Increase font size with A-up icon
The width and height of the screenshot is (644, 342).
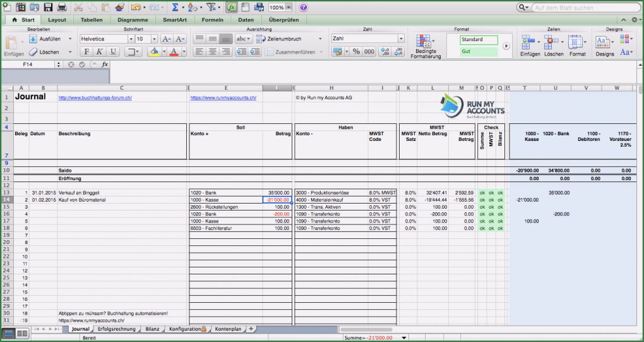[166, 39]
